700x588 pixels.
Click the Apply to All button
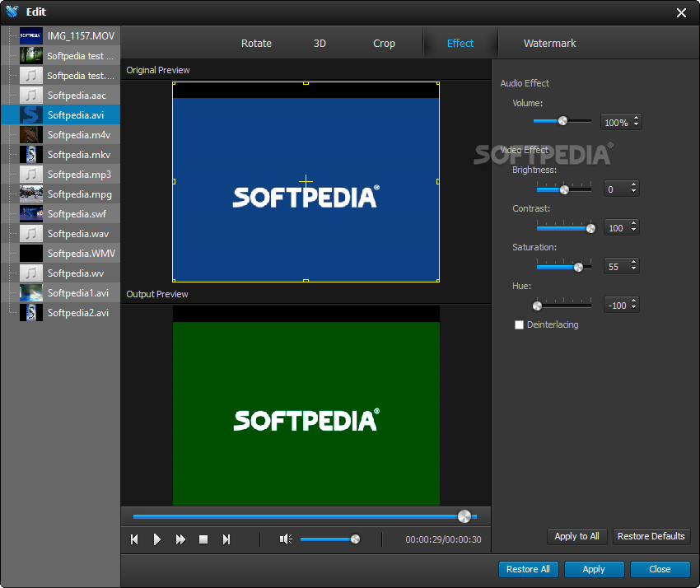coord(576,536)
